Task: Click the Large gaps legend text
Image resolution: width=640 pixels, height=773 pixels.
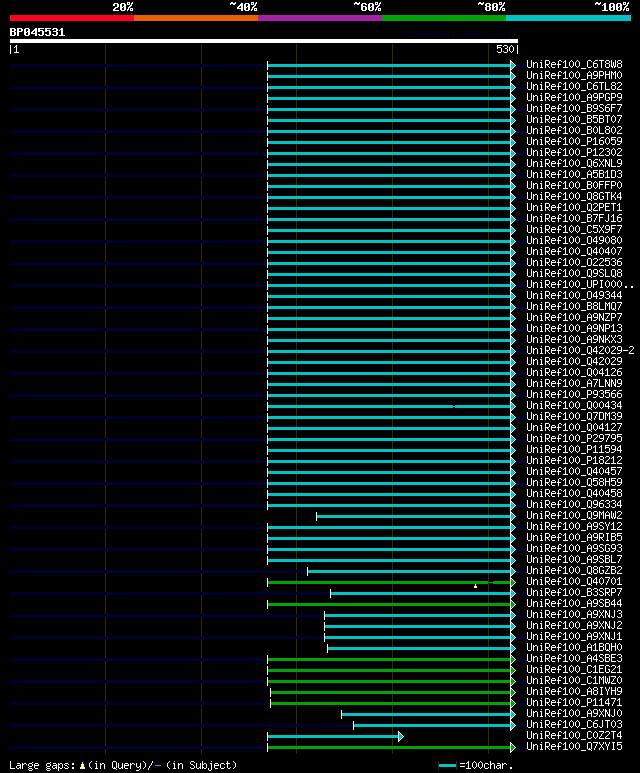Action: (123, 765)
